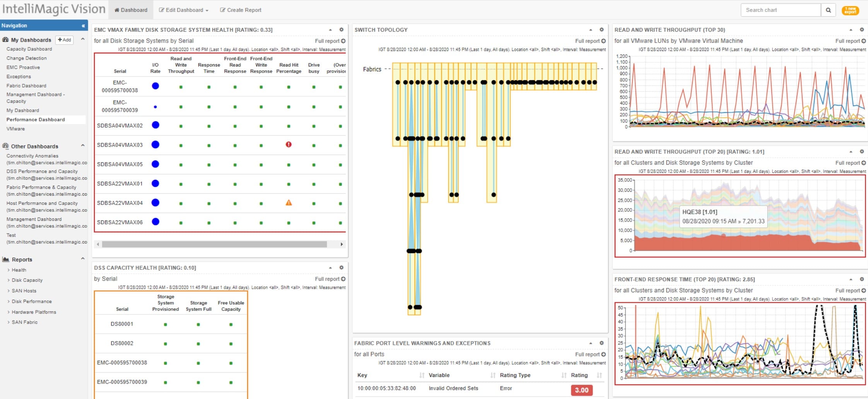This screenshot has height=399, width=868.
Task: Click sort arrows next to the Rating column
Action: click(599, 375)
